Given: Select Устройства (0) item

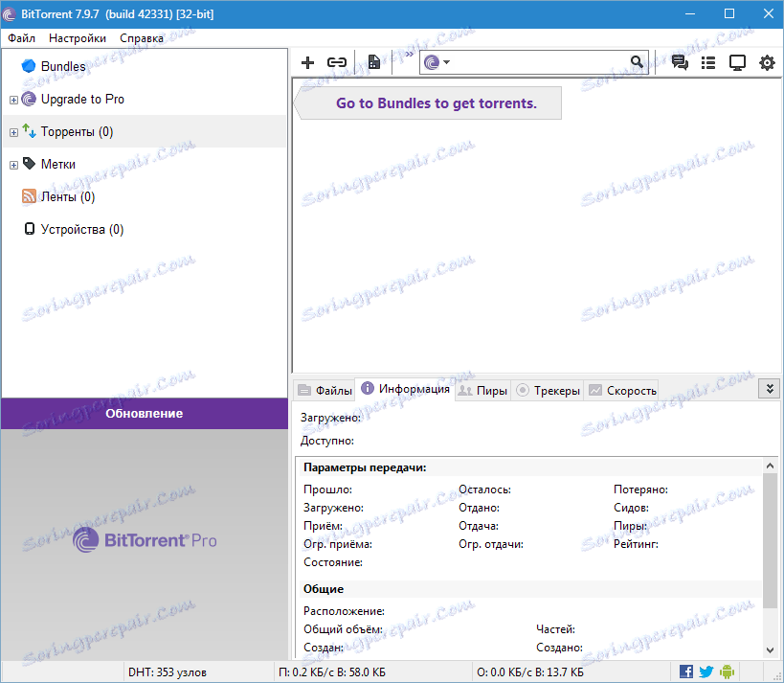Looking at the screenshot, I should [x=82, y=229].
